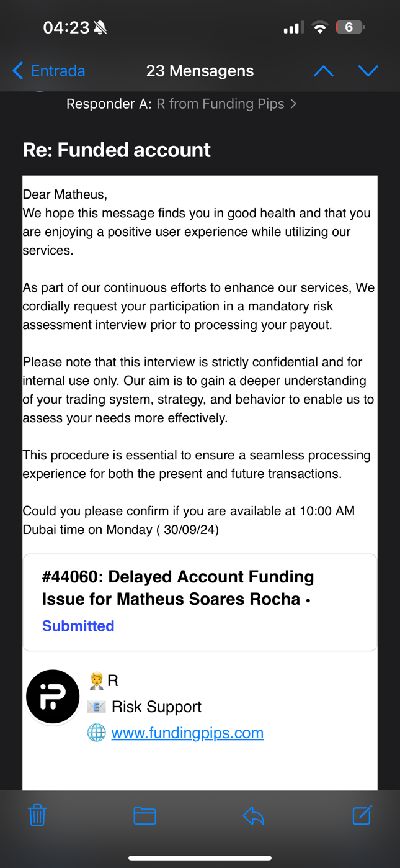Open the www.fundingpips.com link
The width and height of the screenshot is (400, 868).
pyautogui.click(x=187, y=733)
